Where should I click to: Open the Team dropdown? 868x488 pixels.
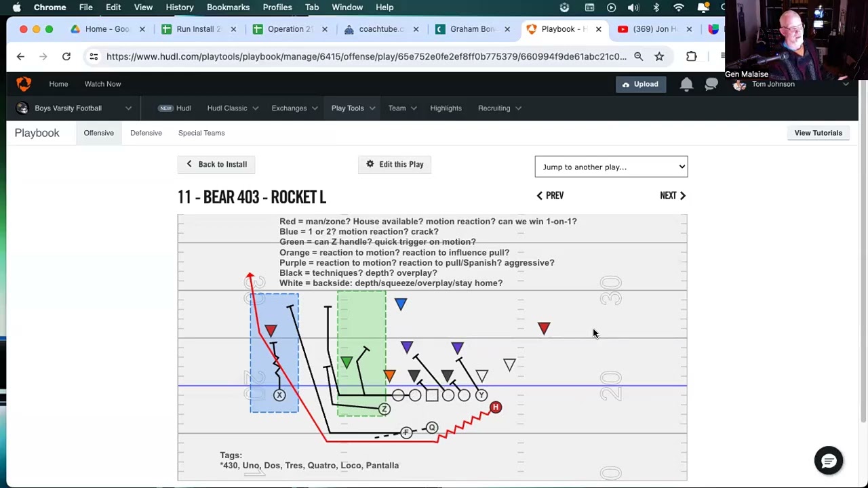pos(402,108)
